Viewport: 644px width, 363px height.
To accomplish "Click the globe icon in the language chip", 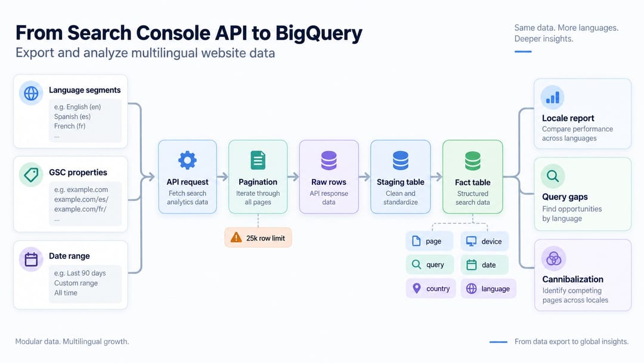I will coord(472,288).
